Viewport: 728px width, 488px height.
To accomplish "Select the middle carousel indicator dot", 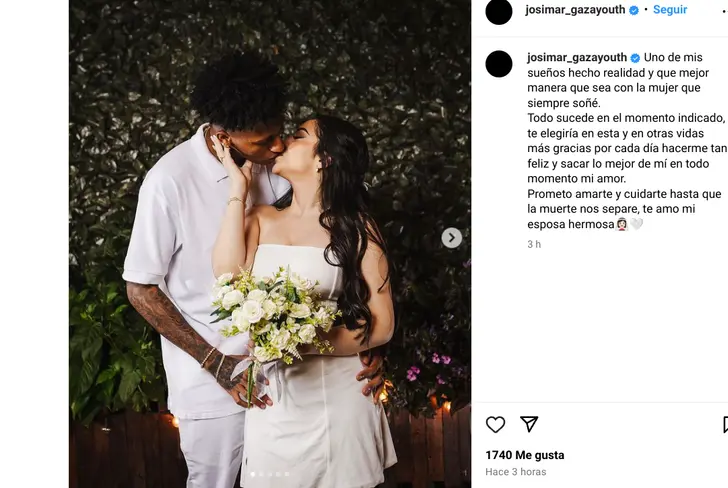I will pyautogui.click(x=270, y=474).
